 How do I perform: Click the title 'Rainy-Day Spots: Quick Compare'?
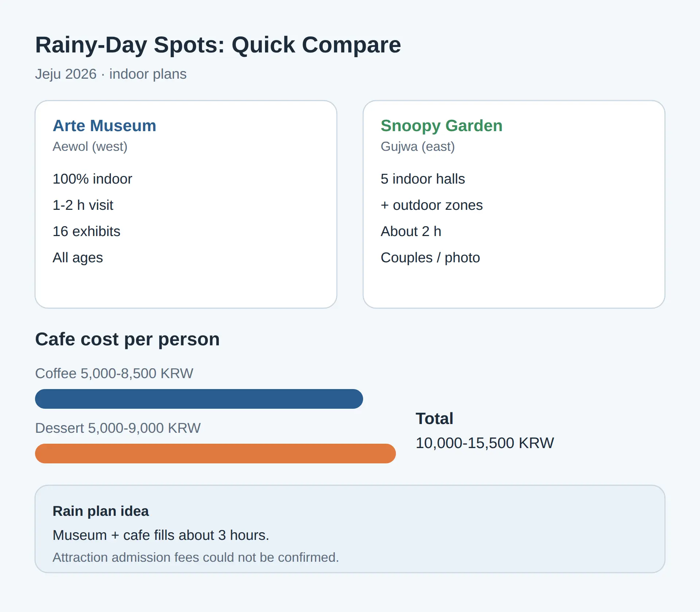coord(218,45)
